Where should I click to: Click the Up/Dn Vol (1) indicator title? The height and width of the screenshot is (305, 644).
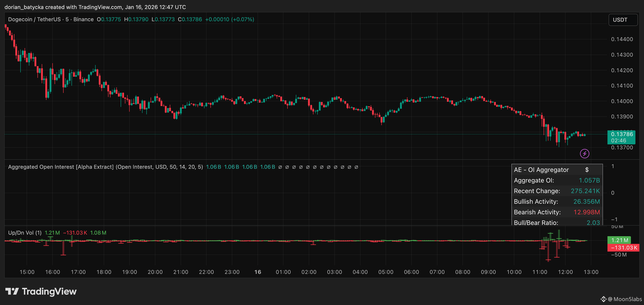(x=25, y=233)
